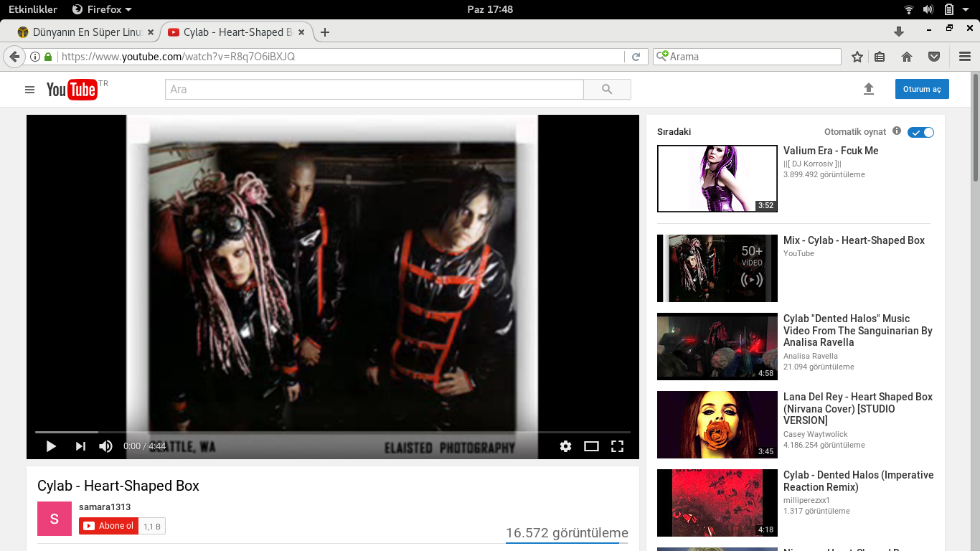Screen dimensions: 980x551
Task: Focus the Firefox Arama search box
Action: pyautogui.click(x=747, y=57)
